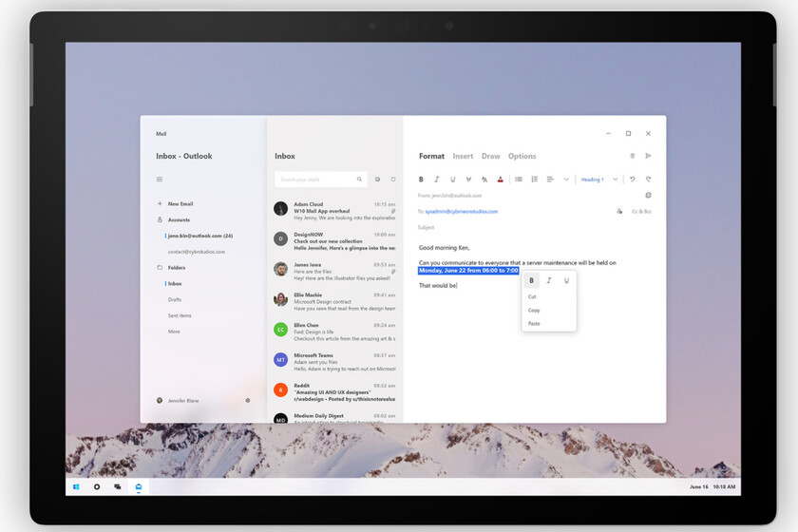Expand More folders
The height and width of the screenshot is (532, 798).
pos(174,332)
